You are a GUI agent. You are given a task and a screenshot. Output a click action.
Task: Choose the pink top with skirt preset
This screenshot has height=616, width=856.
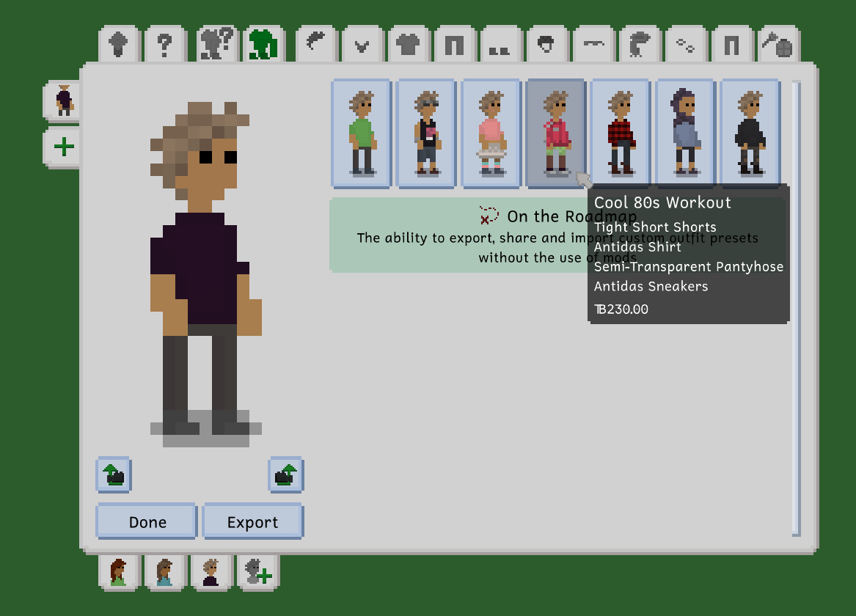click(490, 133)
